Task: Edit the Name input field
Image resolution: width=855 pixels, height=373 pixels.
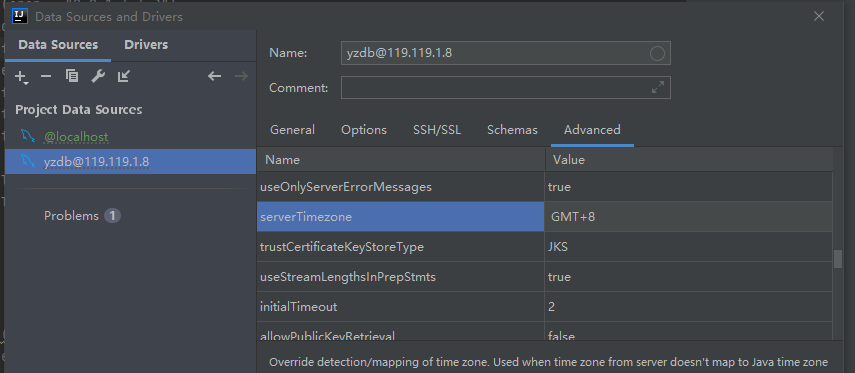Action: pos(505,53)
